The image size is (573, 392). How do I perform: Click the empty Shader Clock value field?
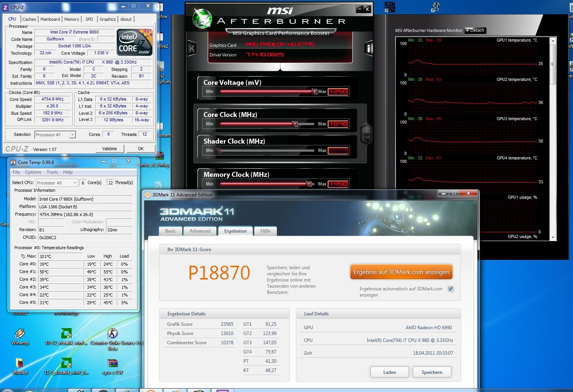[338, 151]
